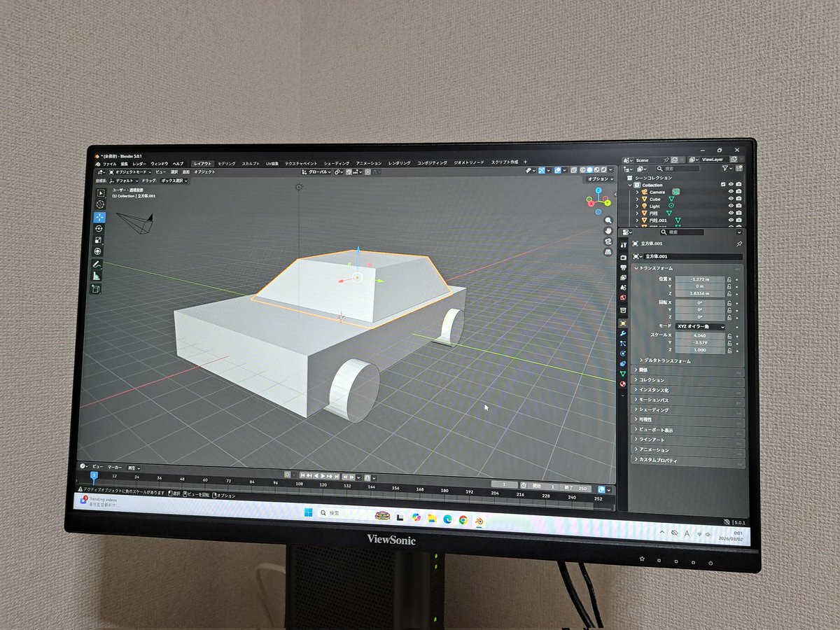The height and width of the screenshot is (630, 840).
Task: Disable rendering of Camera object
Action: pyautogui.click(x=738, y=192)
